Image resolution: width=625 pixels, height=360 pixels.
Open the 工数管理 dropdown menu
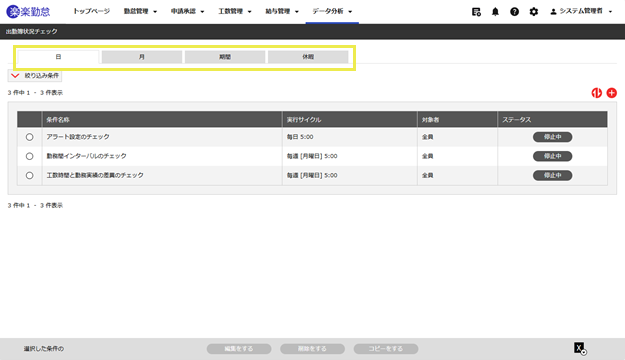[235, 12]
